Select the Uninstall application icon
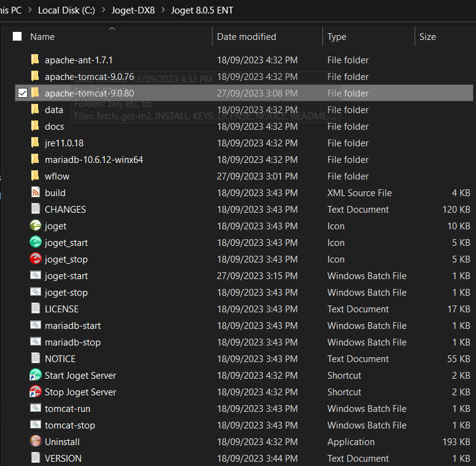 pyautogui.click(x=36, y=442)
